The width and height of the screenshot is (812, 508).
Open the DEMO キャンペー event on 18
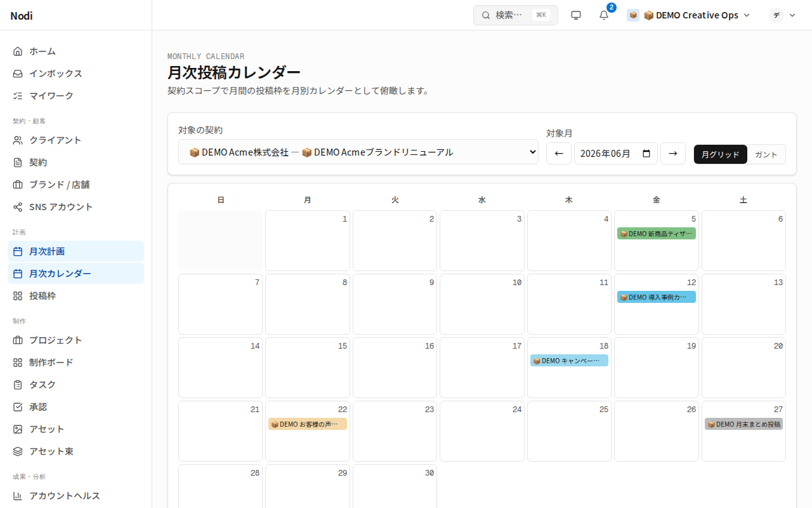[x=569, y=361]
